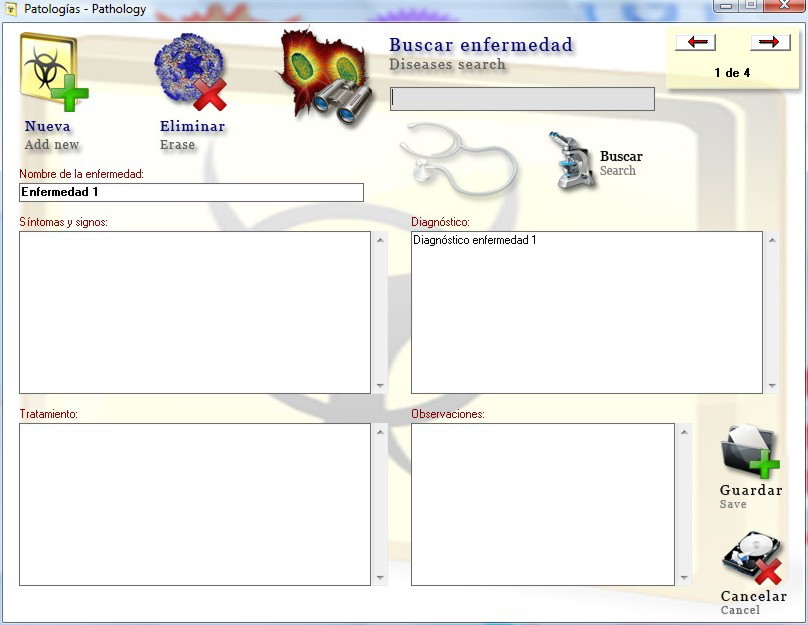Click Observaciones scrollbar up arrow

[x=684, y=432]
